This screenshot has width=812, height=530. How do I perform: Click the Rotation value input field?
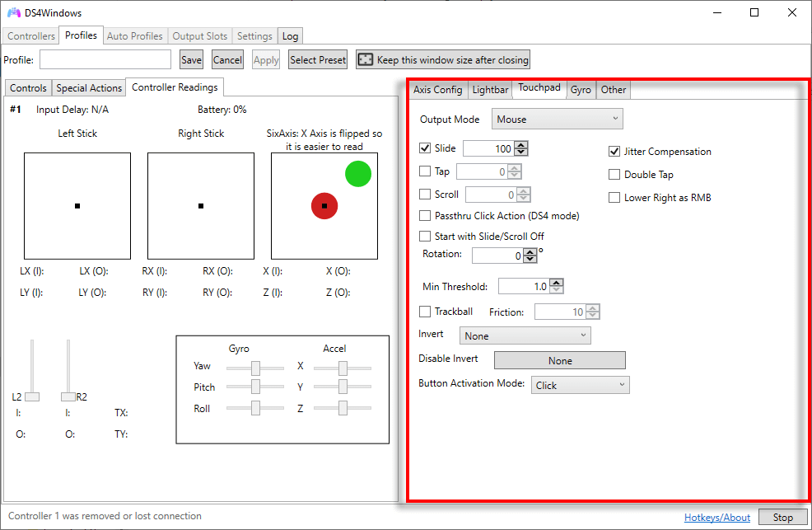coord(497,256)
